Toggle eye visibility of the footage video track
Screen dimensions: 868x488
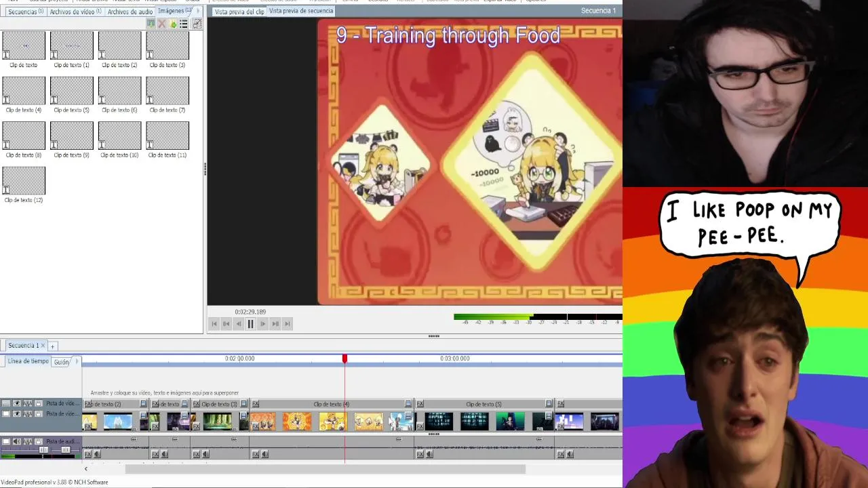click(x=17, y=413)
